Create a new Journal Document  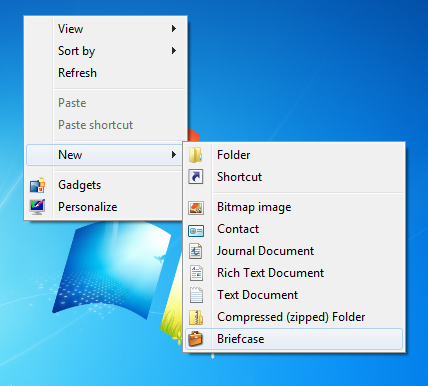294,251
